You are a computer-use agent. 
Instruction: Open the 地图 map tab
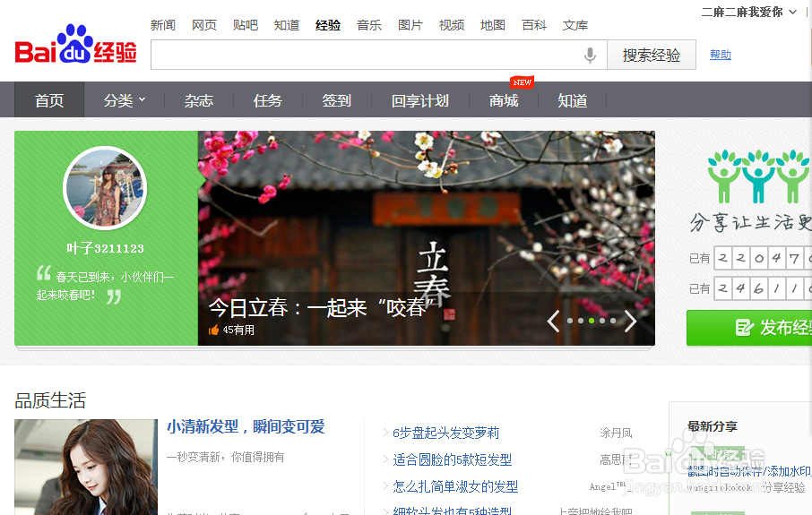point(492,25)
